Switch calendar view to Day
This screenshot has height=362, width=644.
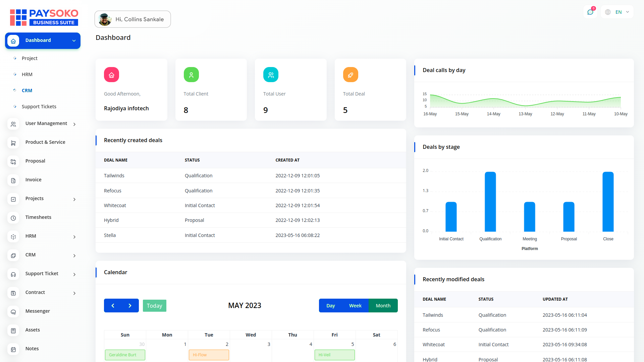click(x=330, y=305)
